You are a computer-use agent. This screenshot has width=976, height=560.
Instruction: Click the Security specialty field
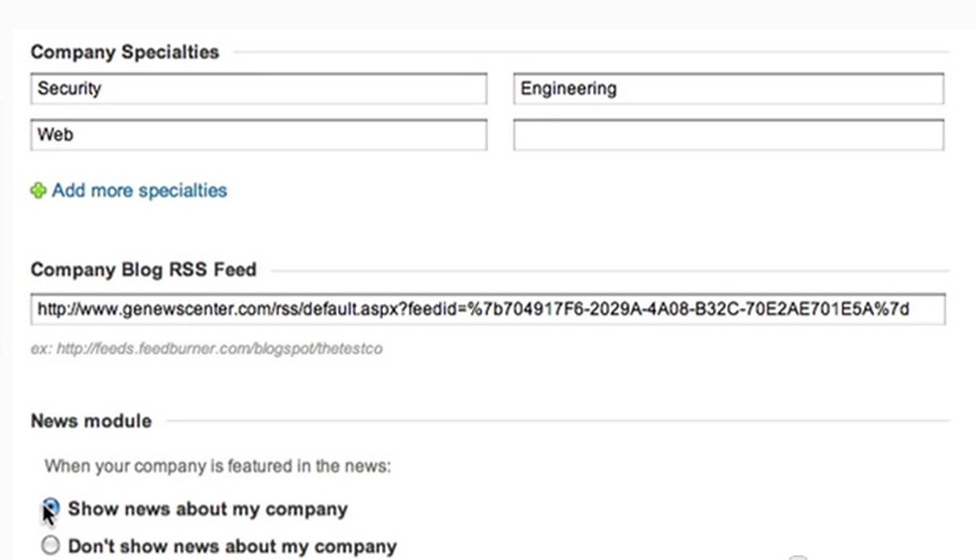click(258, 88)
